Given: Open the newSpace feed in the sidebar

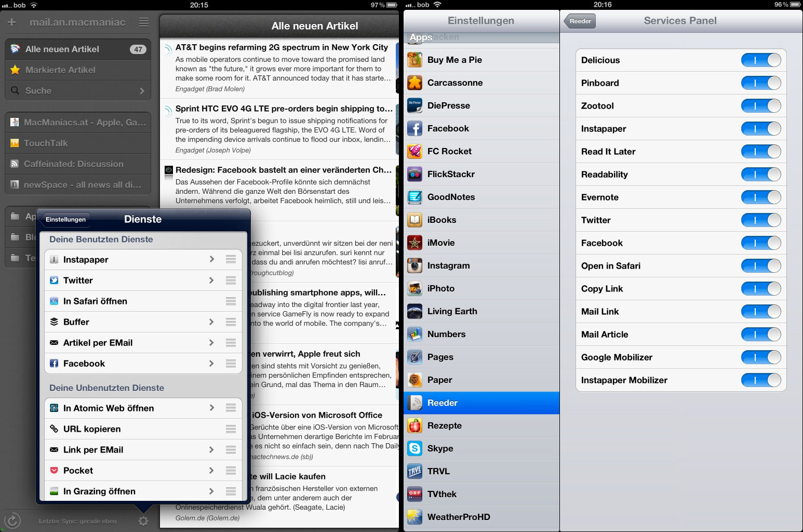Looking at the screenshot, I should click(78, 185).
